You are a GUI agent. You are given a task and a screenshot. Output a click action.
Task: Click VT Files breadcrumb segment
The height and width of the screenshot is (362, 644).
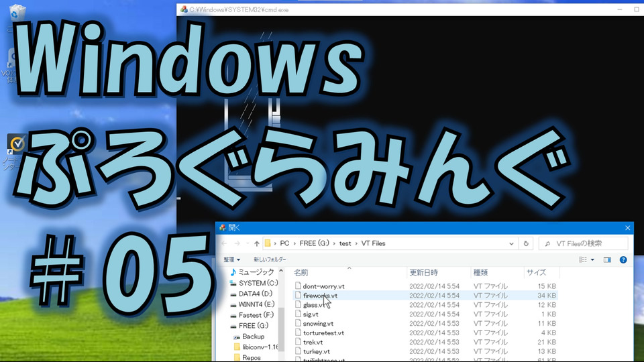(x=374, y=244)
